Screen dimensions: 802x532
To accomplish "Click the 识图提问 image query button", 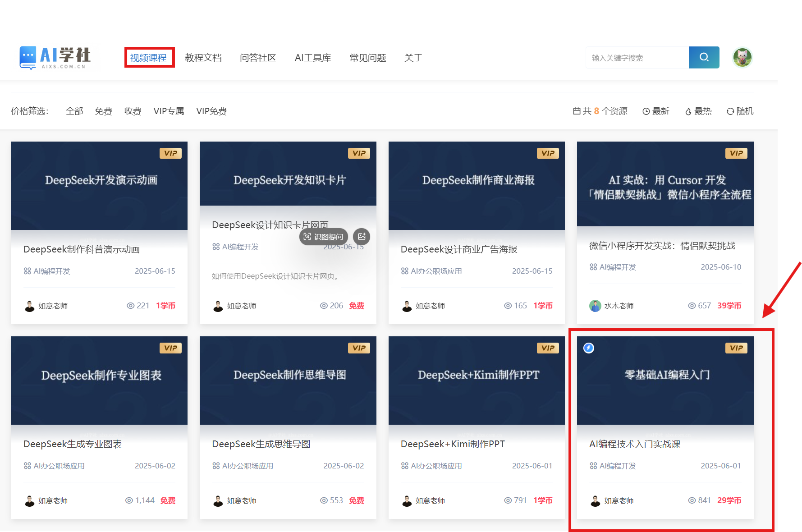I will coord(324,237).
